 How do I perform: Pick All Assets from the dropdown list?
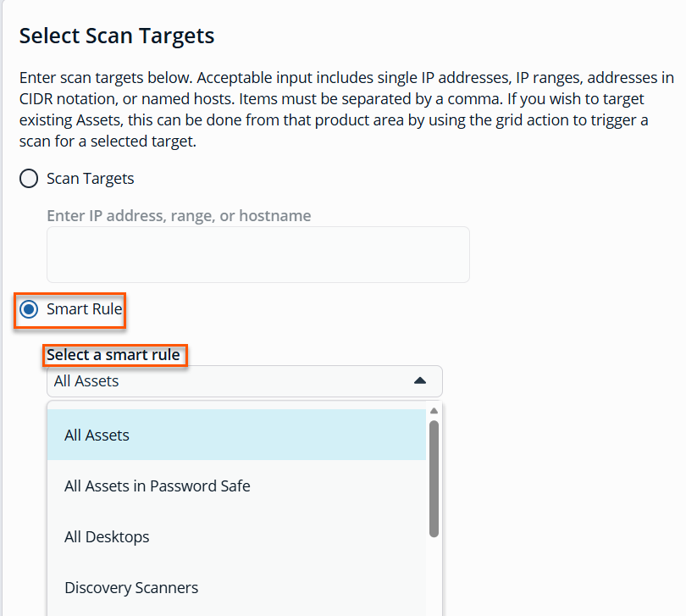pyautogui.click(x=97, y=436)
